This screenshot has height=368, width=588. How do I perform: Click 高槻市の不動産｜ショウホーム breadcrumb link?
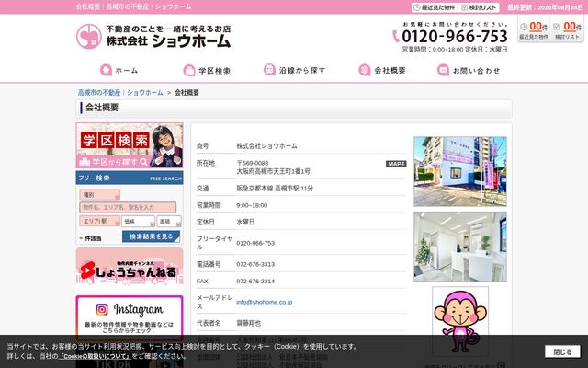tap(120, 92)
